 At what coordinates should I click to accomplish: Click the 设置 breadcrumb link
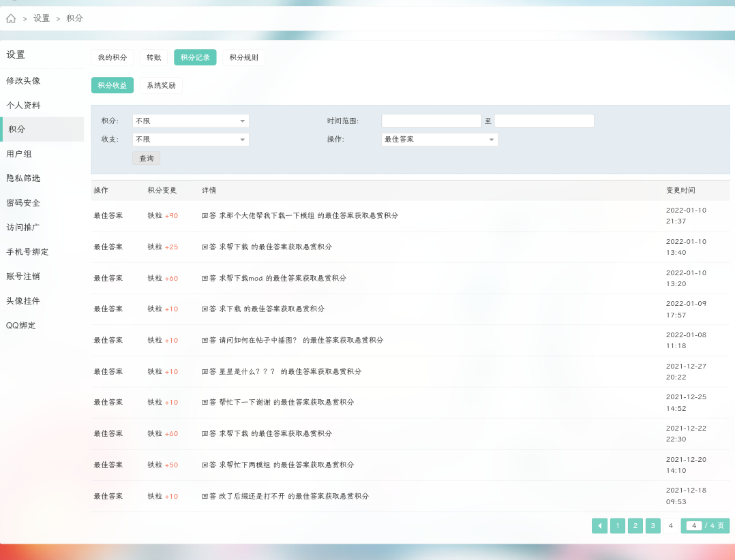(41, 18)
